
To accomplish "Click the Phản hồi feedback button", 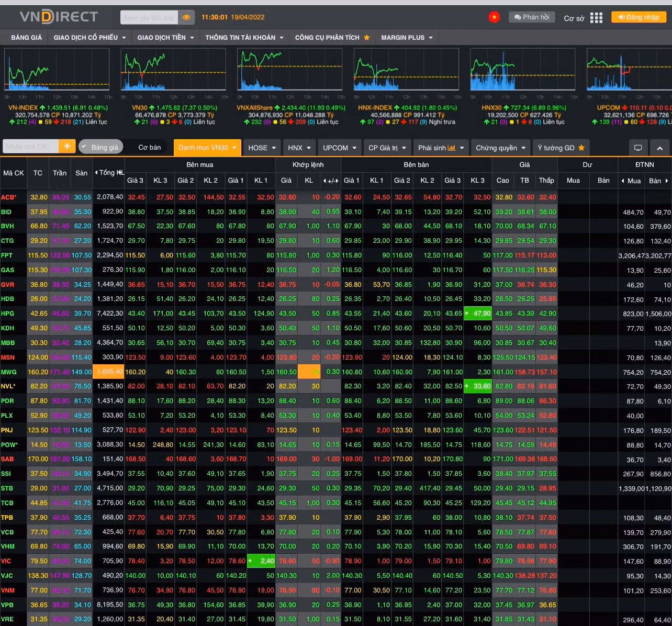I will point(532,17).
